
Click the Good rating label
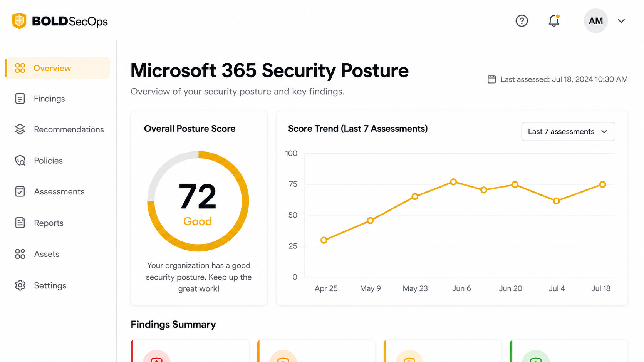tap(198, 221)
